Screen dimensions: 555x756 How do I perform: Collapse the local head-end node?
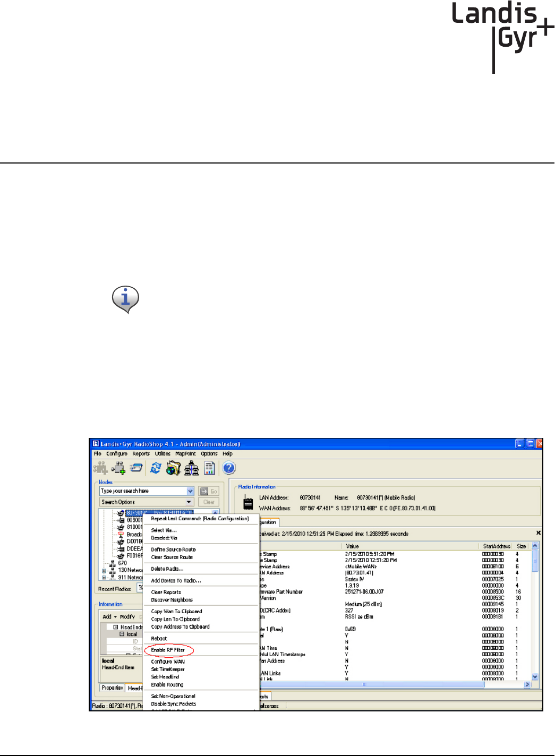point(122,634)
